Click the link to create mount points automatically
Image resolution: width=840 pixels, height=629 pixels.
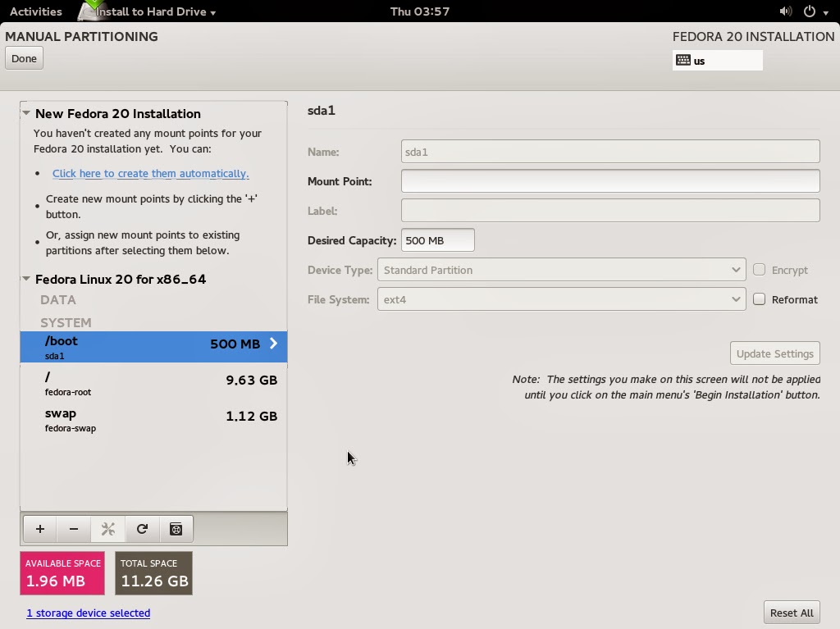tap(151, 174)
